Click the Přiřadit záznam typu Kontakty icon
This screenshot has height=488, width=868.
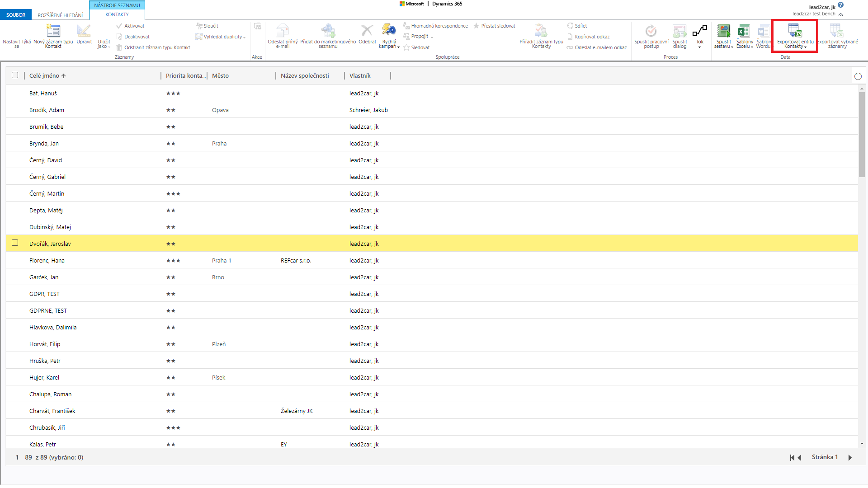tap(541, 31)
